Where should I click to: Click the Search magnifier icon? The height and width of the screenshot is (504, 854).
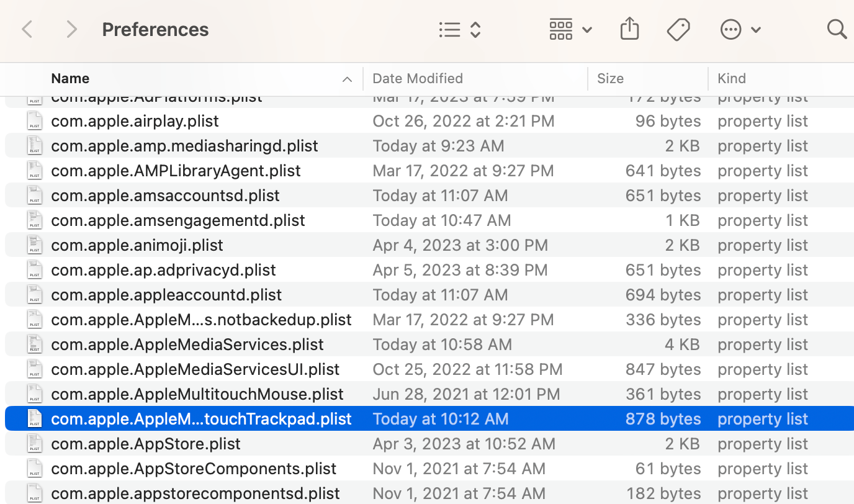pyautogui.click(x=837, y=29)
